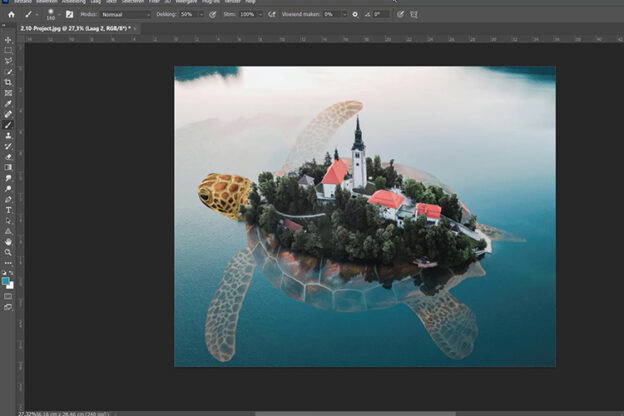Image resolution: width=624 pixels, height=416 pixels.
Task: Enable airbrush-style build-up button
Action: (272, 15)
